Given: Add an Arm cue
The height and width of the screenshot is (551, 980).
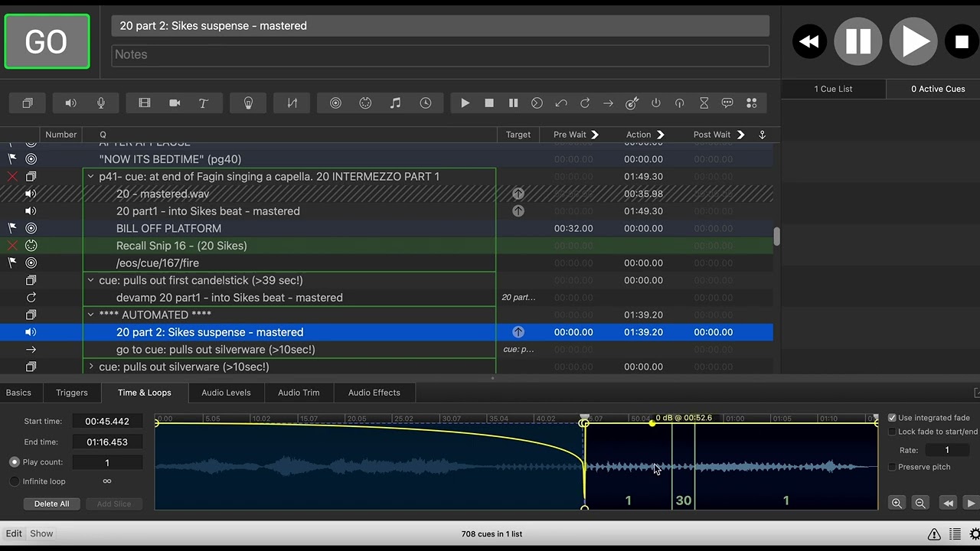Looking at the screenshot, I should coord(656,103).
